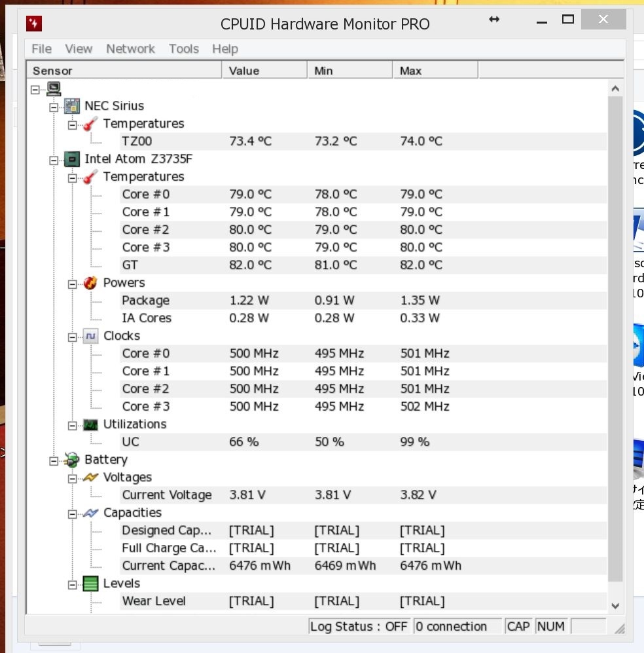Image resolution: width=644 pixels, height=653 pixels.
Task: Click the scrollbar up arrow
Action: [x=615, y=88]
